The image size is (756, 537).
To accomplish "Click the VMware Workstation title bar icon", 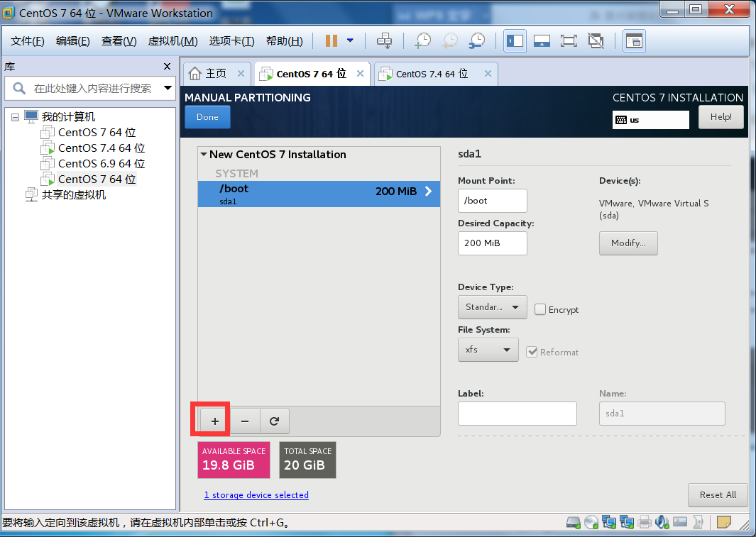I will (x=9, y=13).
